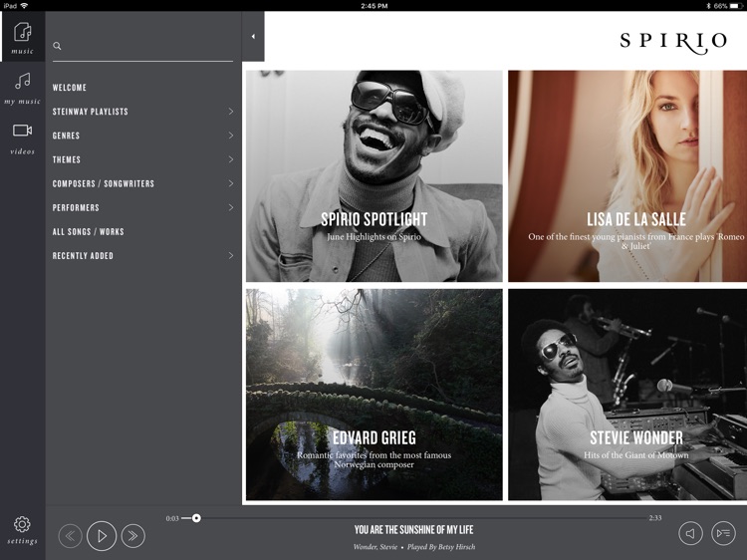Screen dimensions: 747x560
Task: Click the search magnifier icon
Action: click(x=57, y=46)
